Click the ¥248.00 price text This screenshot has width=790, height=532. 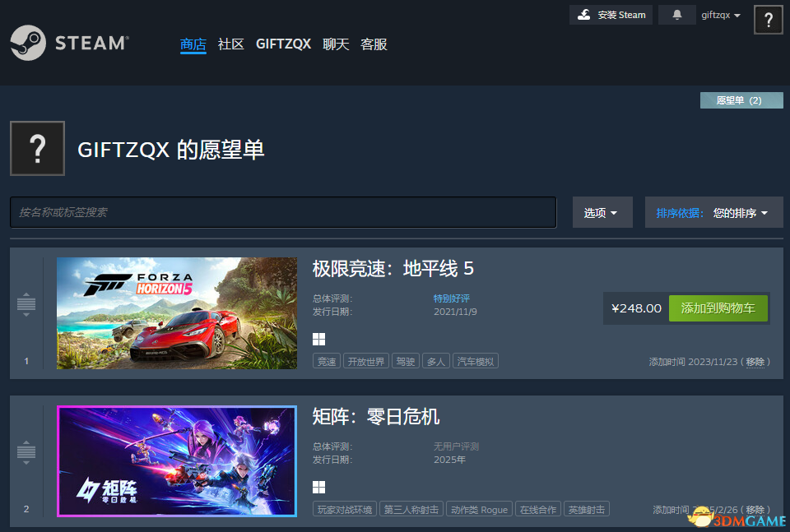coord(636,308)
